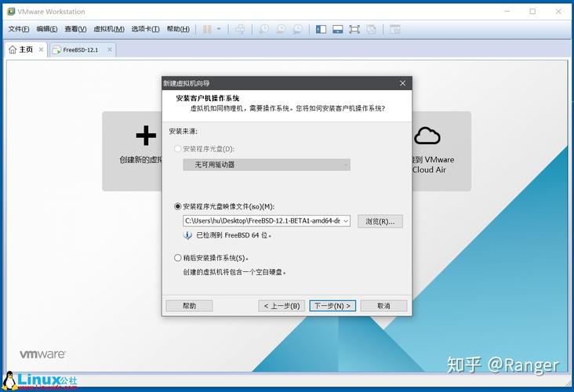Open the 查看(V) menu
The width and height of the screenshot is (574, 392).
click(x=75, y=29)
